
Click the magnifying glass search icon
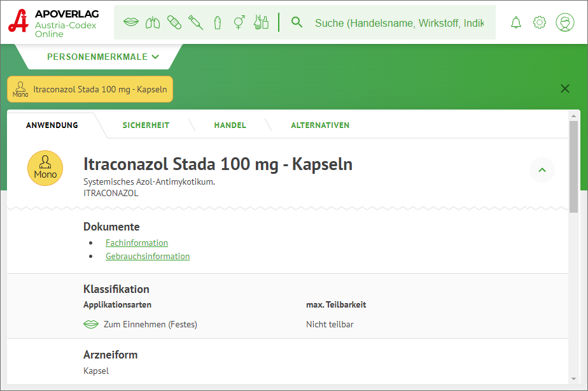pyautogui.click(x=297, y=23)
